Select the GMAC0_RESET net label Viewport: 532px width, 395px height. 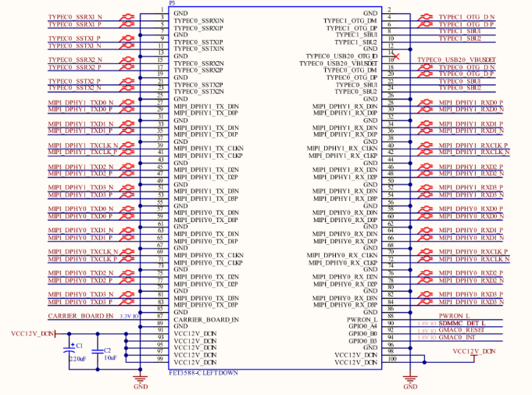point(462,330)
